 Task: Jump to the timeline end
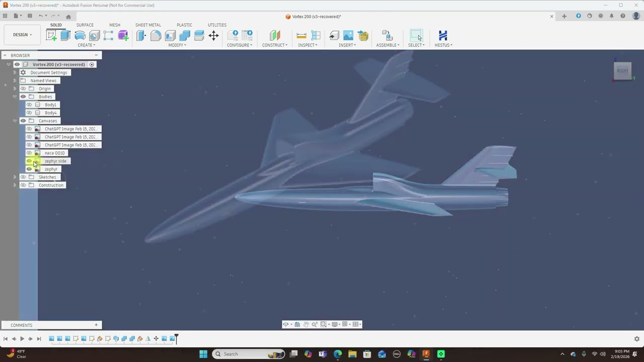pos(39,339)
